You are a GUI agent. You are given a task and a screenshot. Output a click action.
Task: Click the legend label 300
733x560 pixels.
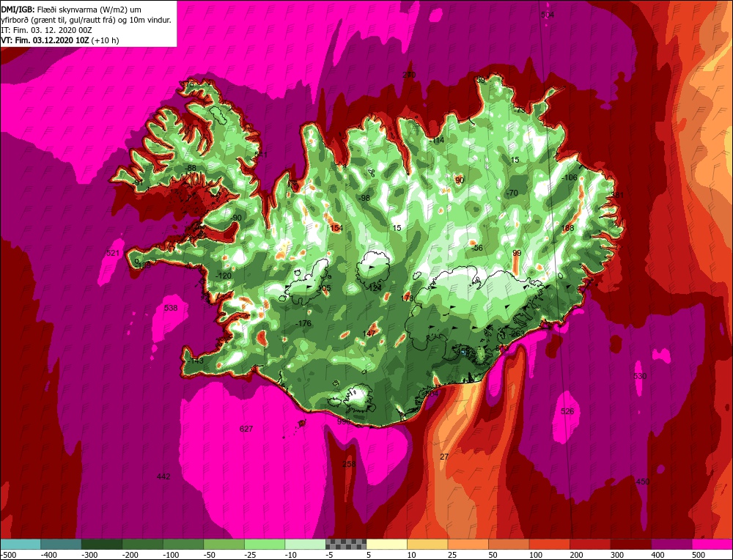pos(617,555)
